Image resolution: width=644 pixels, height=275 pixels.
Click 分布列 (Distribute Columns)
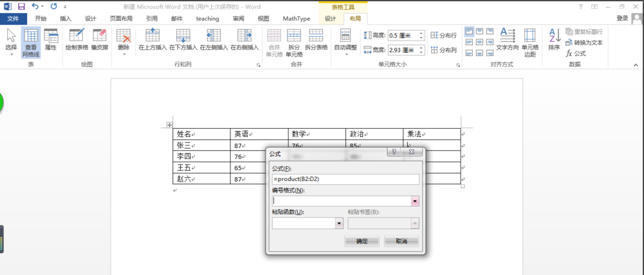point(443,50)
